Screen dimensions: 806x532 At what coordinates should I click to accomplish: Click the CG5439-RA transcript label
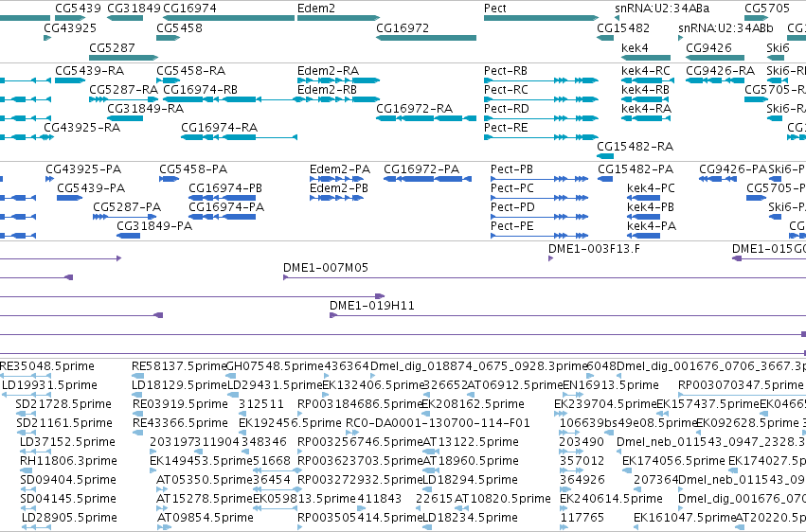[x=89, y=70]
